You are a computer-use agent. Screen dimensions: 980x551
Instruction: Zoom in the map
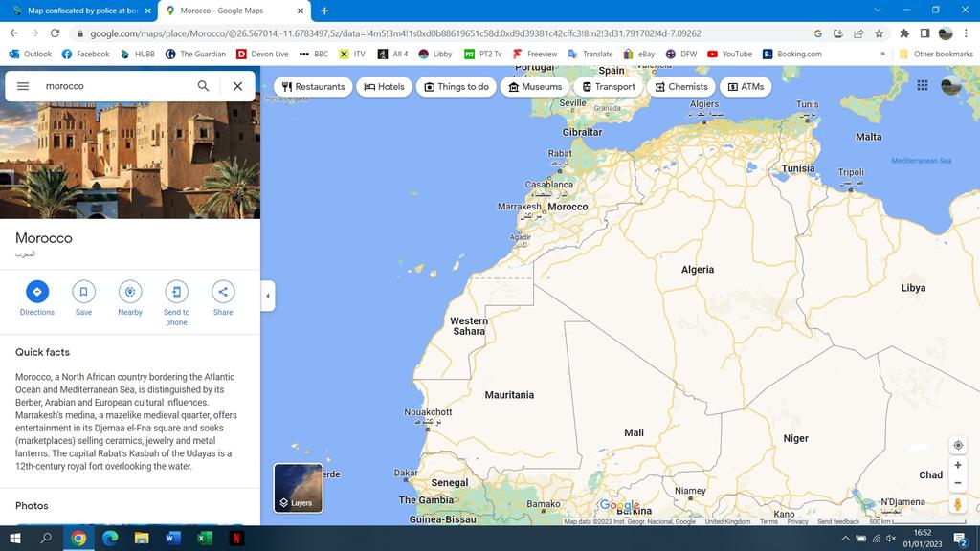pyautogui.click(x=957, y=466)
